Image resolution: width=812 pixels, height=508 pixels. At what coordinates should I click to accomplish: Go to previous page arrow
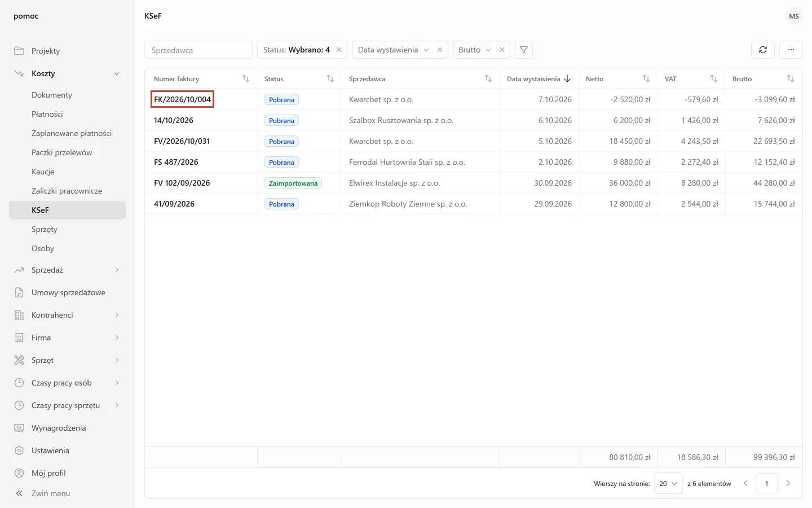[745, 483]
